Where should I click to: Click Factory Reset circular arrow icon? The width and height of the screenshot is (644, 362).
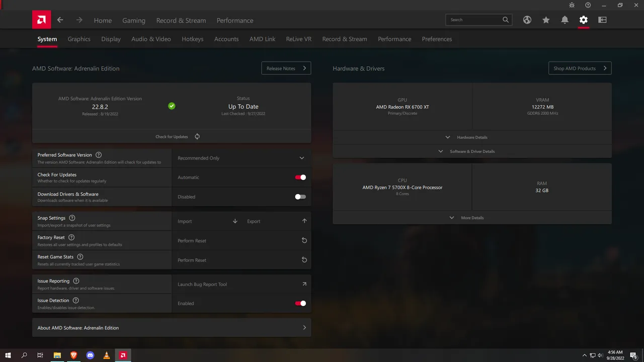coord(304,240)
